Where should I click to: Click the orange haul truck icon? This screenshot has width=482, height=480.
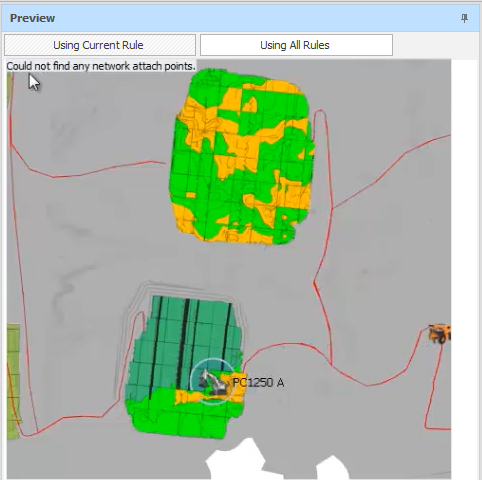tap(440, 333)
